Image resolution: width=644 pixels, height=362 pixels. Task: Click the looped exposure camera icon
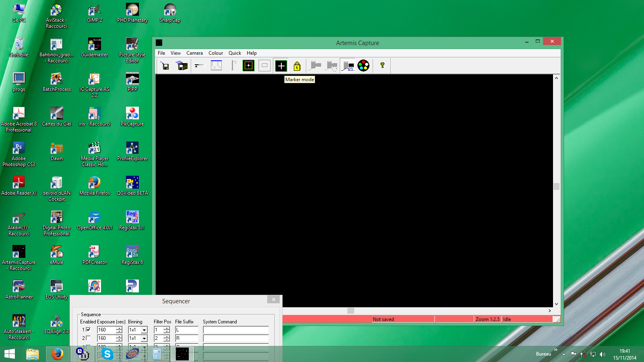[332, 66]
